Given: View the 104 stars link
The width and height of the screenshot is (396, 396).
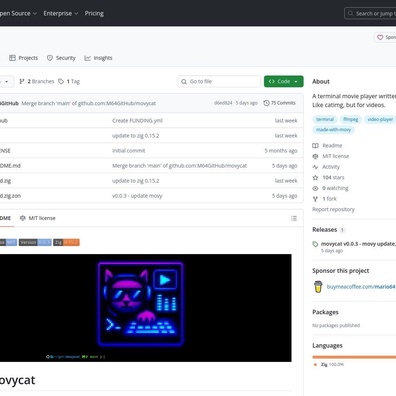Looking at the screenshot, I should click(333, 178).
